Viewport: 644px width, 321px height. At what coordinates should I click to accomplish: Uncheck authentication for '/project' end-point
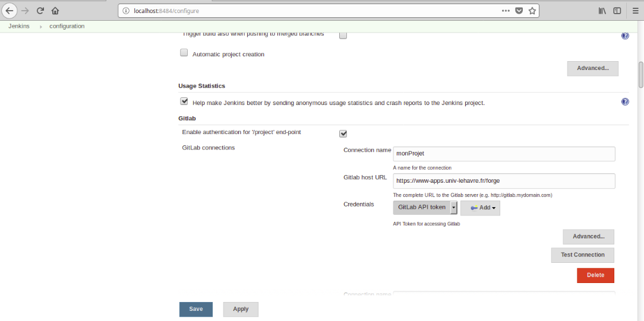[x=343, y=134]
